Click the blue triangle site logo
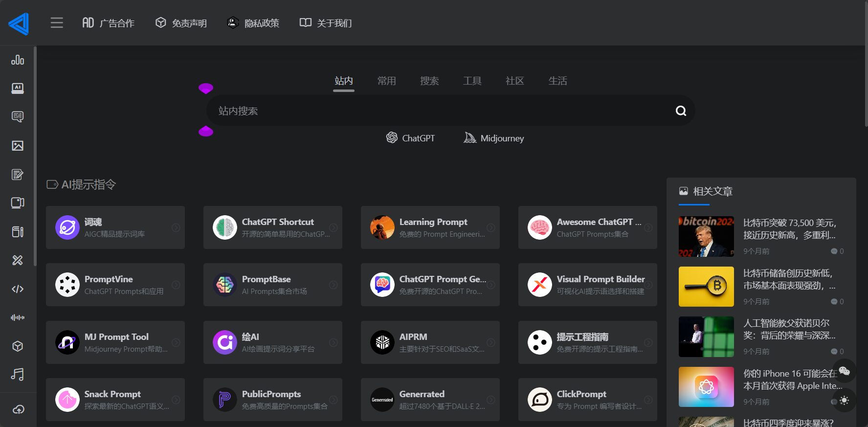 [x=19, y=23]
